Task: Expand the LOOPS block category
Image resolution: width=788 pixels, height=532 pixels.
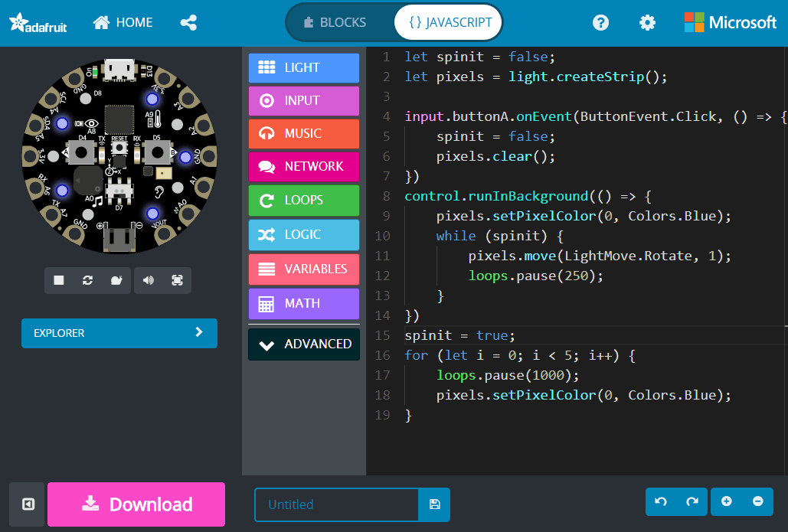Action: tap(303, 200)
